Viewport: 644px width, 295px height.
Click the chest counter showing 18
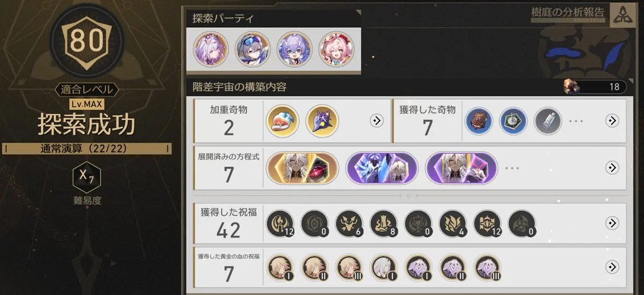click(x=595, y=86)
